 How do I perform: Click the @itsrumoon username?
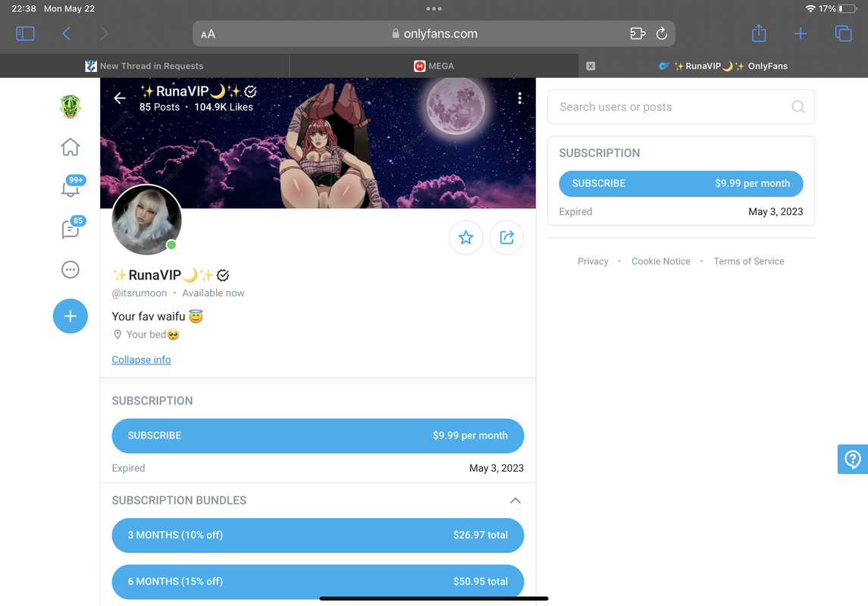[139, 293]
